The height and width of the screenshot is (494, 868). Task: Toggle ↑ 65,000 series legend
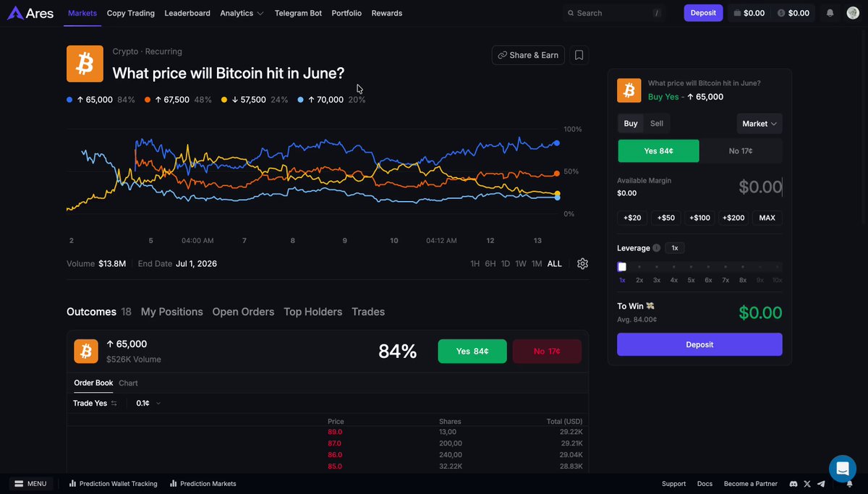(x=101, y=100)
